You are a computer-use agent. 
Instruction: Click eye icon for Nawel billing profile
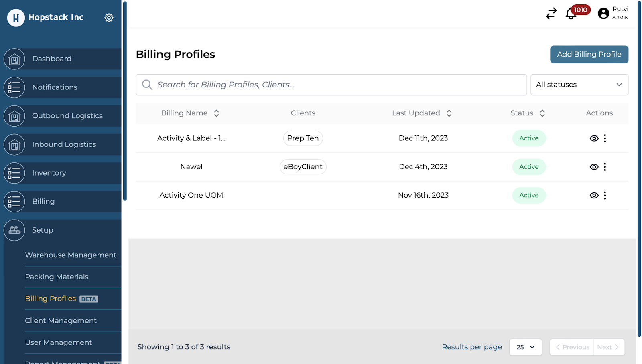(594, 167)
